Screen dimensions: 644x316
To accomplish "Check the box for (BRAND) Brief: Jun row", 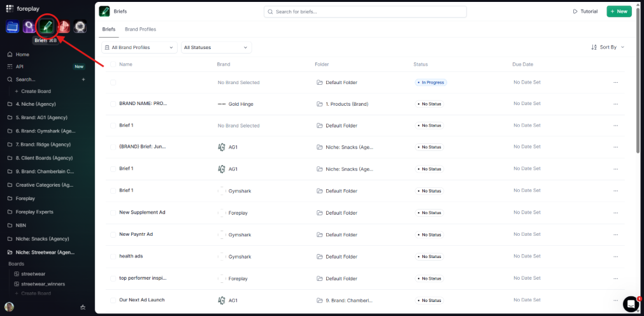I will coord(113,147).
